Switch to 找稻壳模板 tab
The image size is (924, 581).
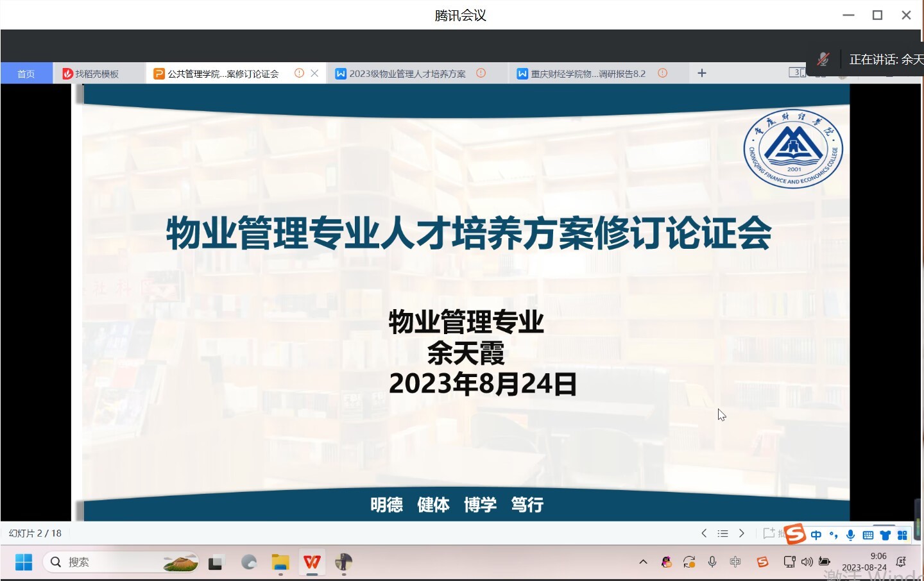pyautogui.click(x=96, y=74)
